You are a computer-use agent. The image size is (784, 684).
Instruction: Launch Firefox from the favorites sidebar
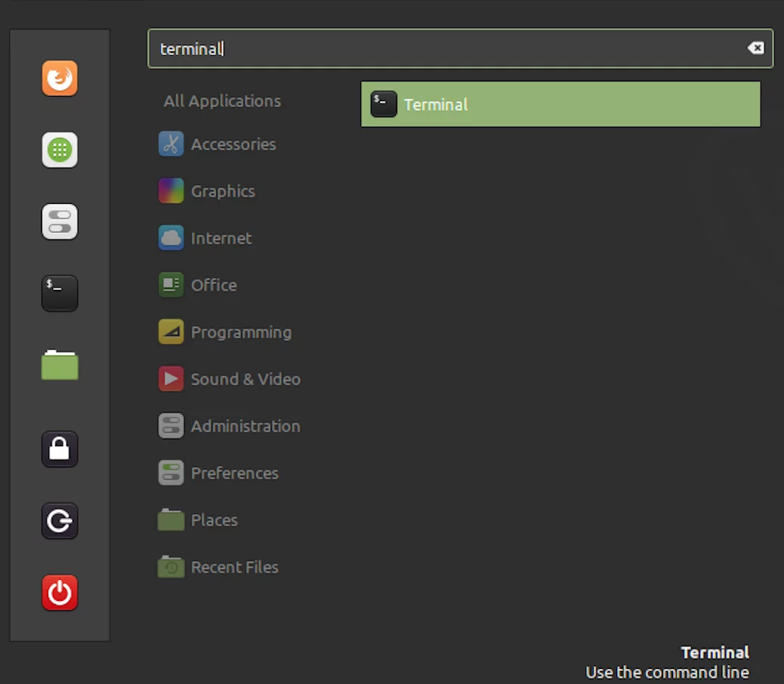tap(60, 79)
